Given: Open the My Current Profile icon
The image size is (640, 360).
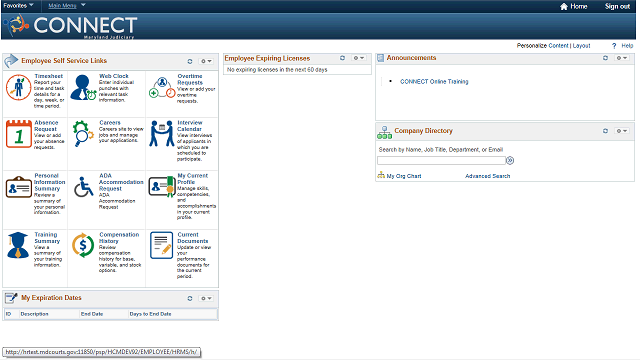Looking at the screenshot, I should (x=162, y=187).
